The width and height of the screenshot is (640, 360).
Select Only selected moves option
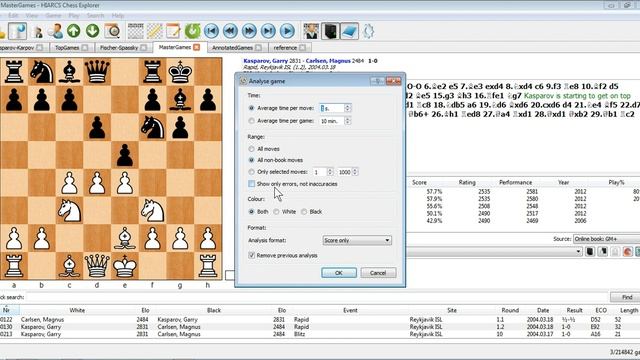point(251,172)
